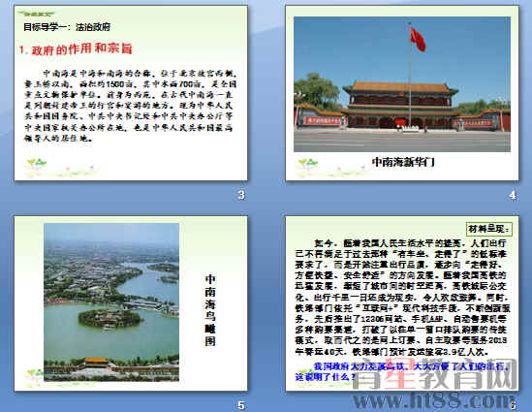The image size is (532, 412).
Task: Click the 中南海新华门 caption
Action: coord(403,162)
